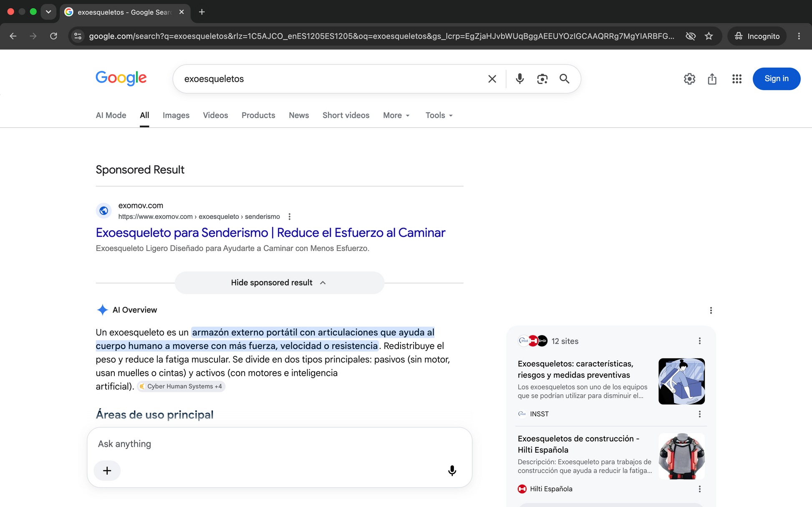Clear the search box text
Image resolution: width=812 pixels, height=507 pixels.
(492, 79)
